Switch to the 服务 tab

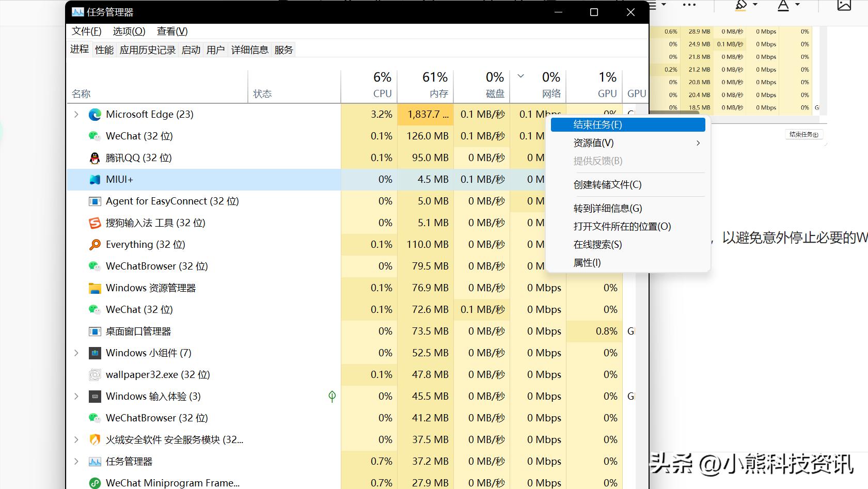click(283, 49)
